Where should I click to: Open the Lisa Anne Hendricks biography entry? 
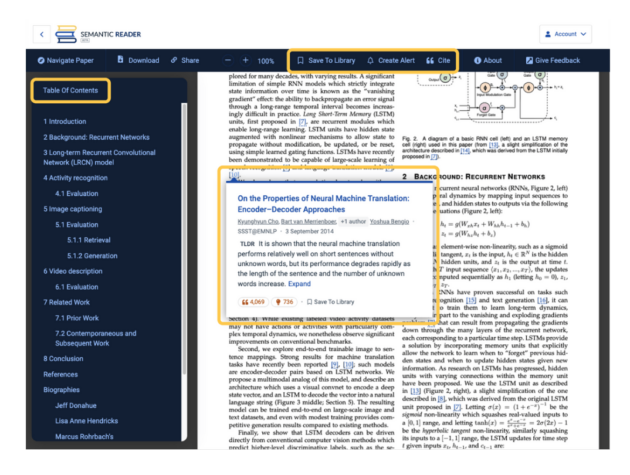[87, 421]
